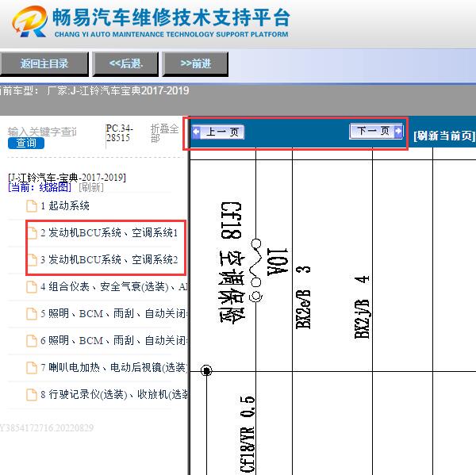Click document icon beside 8 行驶记录仪
Image resolution: width=476 pixels, height=475 pixels.
(x=32, y=395)
